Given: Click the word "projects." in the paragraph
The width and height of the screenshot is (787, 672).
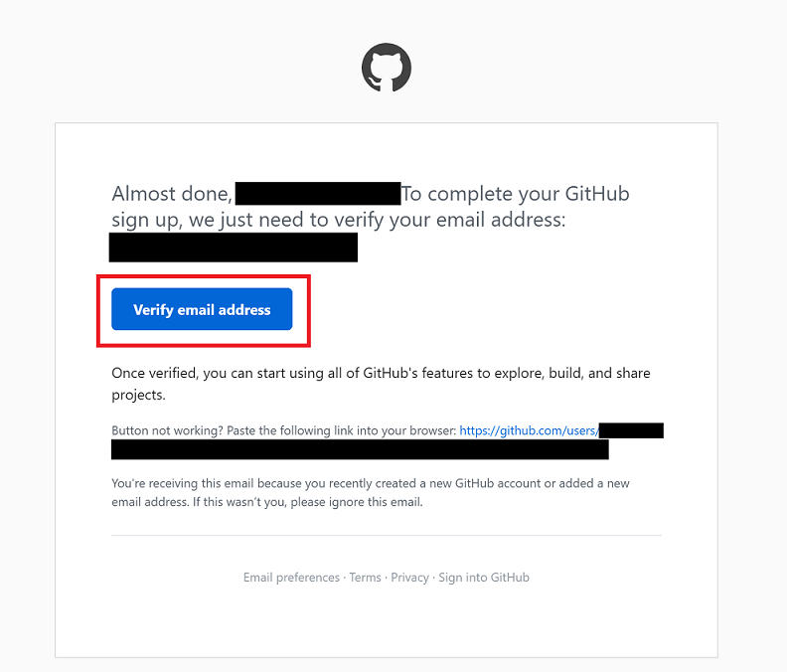Looking at the screenshot, I should tap(138, 396).
